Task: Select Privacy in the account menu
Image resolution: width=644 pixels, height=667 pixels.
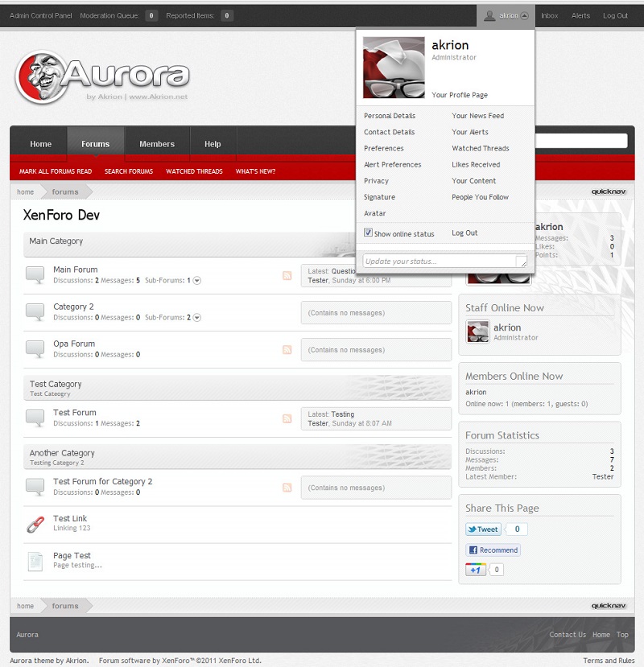Action: (376, 181)
